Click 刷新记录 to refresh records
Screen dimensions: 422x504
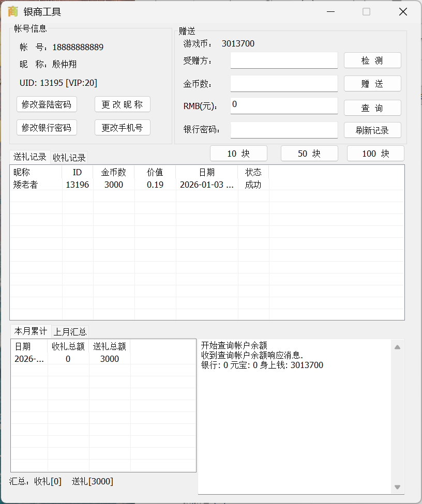click(372, 130)
